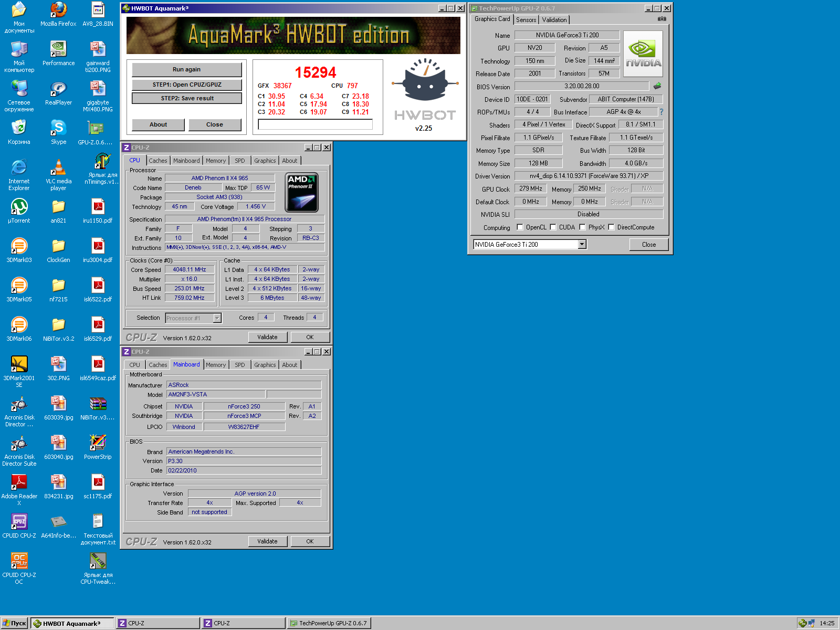Viewport: 840px width, 630px height.
Task: Click the system tray clock
Action: pos(827,623)
